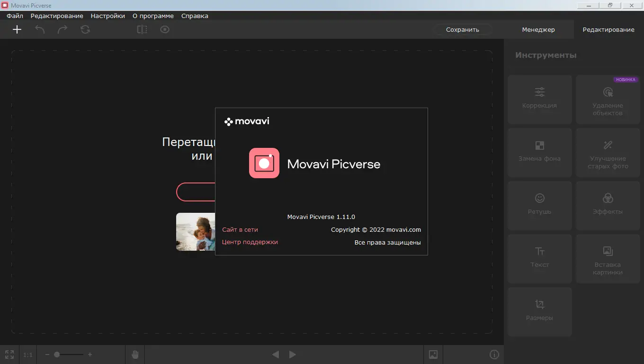
Task: Open the Замена фона tool
Action: [540, 152]
